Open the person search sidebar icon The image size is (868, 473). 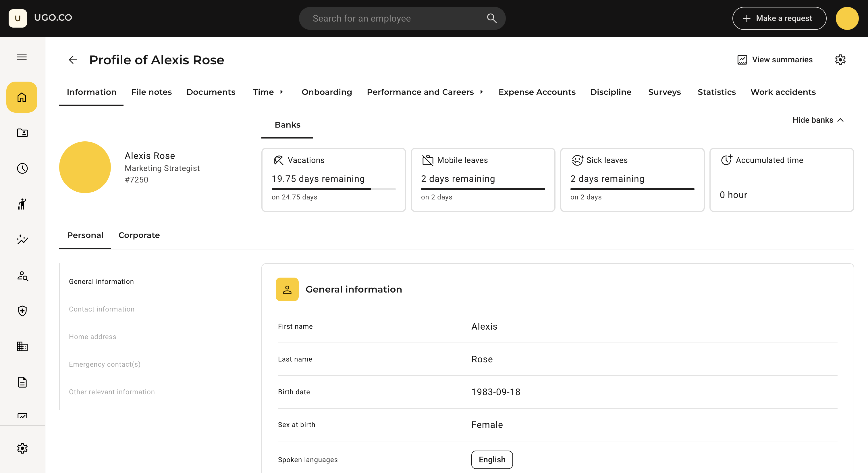pos(22,276)
